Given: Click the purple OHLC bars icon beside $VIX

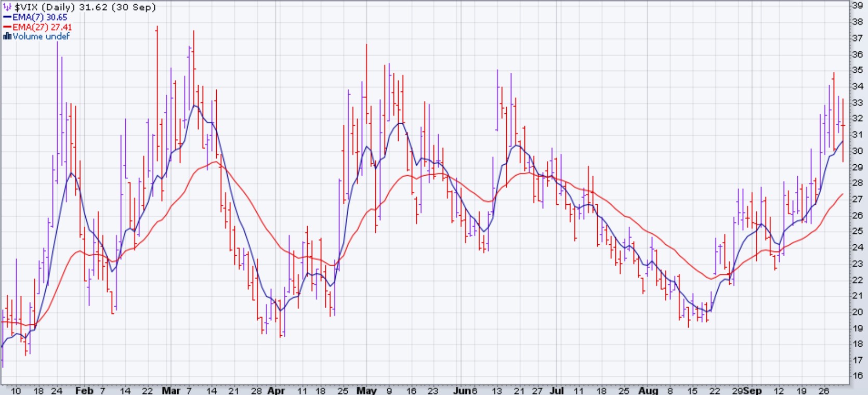Looking at the screenshot, I should click(7, 7).
